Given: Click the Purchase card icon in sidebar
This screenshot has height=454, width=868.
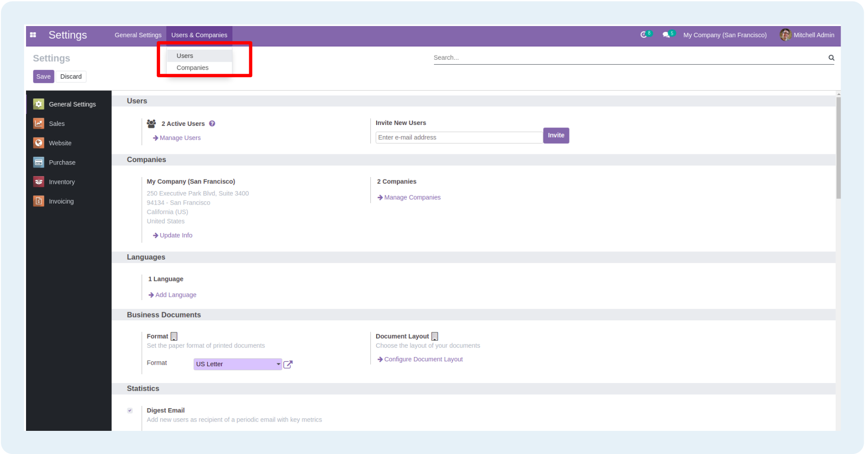Looking at the screenshot, I should tap(39, 162).
